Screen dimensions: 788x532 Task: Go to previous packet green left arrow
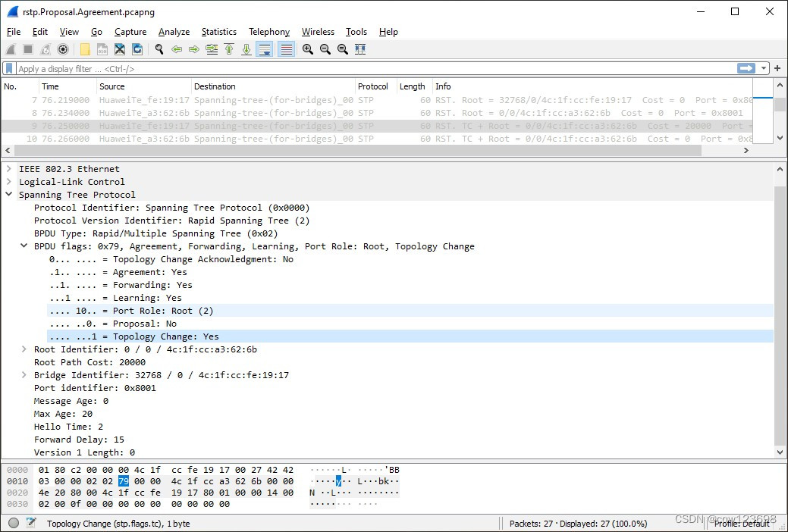pos(177,49)
